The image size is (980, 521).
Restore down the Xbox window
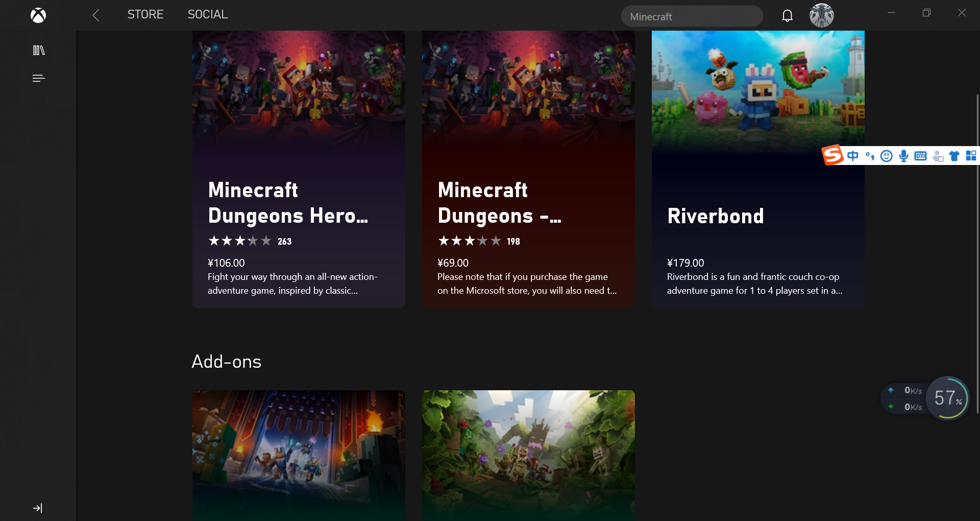926,13
